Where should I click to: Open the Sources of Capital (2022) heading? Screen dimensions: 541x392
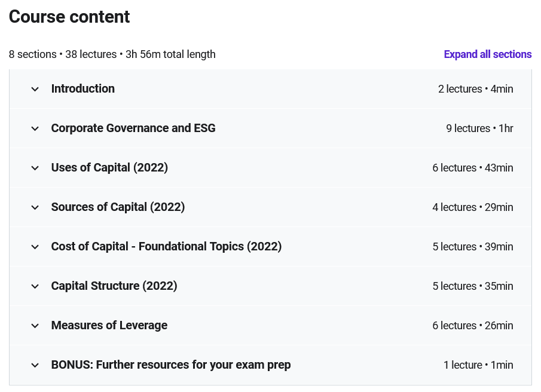[x=118, y=207]
